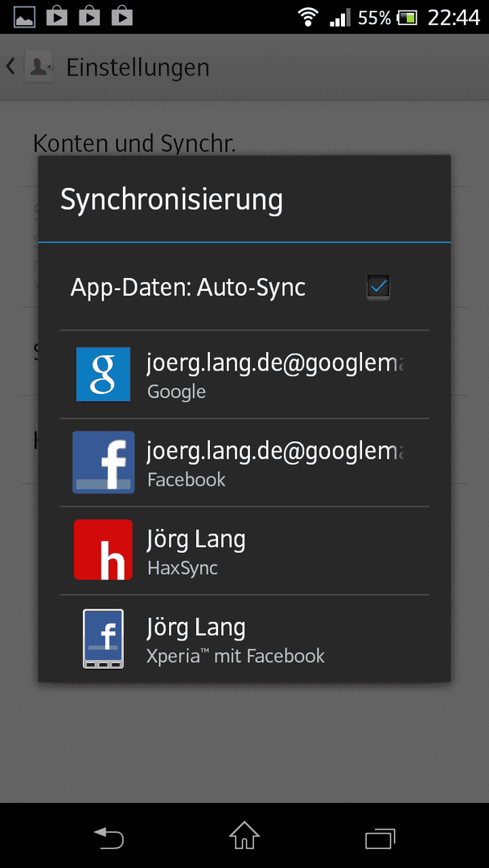Select the 'Xperia mit Facebook' subtitle
Image resolution: width=489 pixels, height=868 pixels.
pos(236,656)
